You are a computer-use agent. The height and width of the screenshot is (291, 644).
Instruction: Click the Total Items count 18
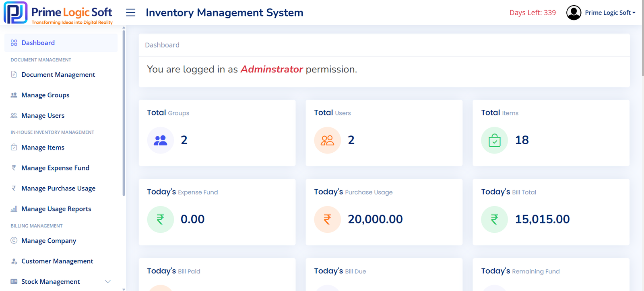click(x=522, y=140)
